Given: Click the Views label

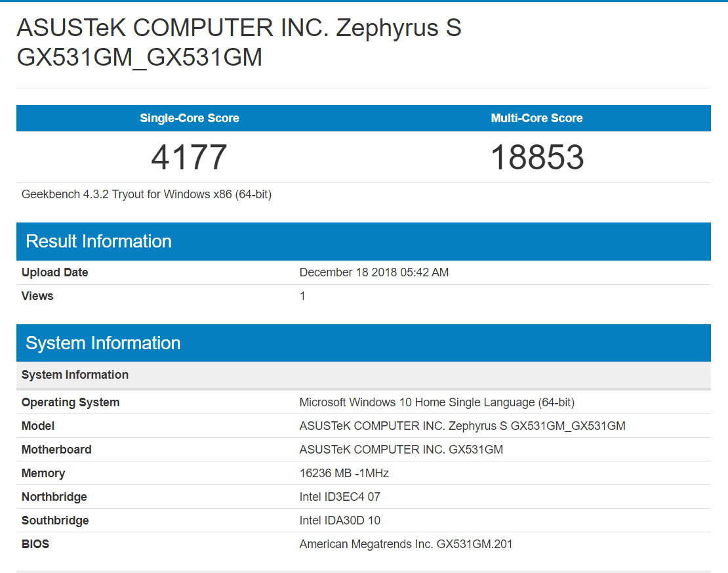Looking at the screenshot, I should [37, 296].
